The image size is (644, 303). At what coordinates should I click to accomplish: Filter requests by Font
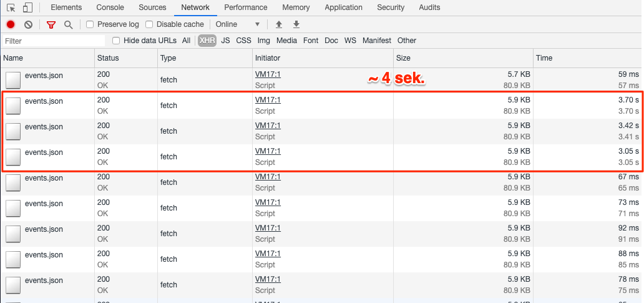(x=311, y=41)
